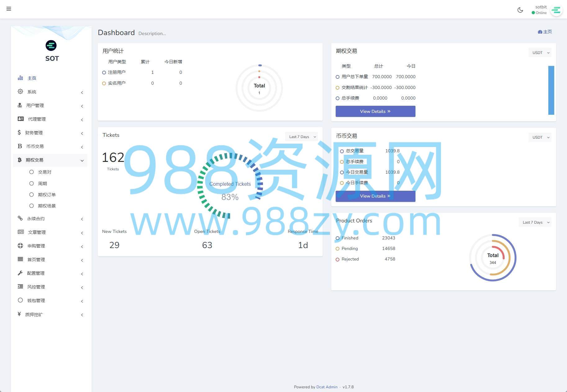Screen dimensions: 567x392
Task: Select the 期权订单 submenu item
Action: (47, 195)
